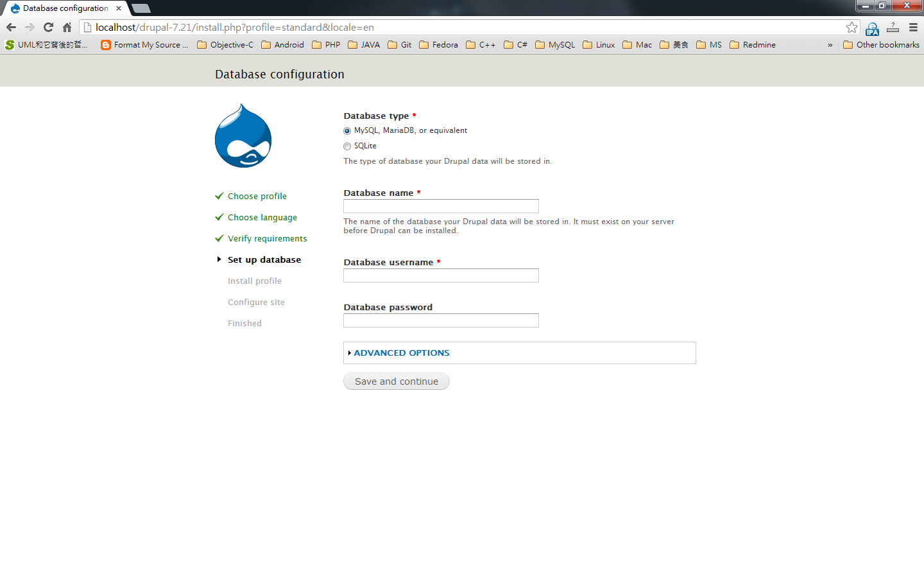Open the Git bookmarks folder

tap(400, 44)
